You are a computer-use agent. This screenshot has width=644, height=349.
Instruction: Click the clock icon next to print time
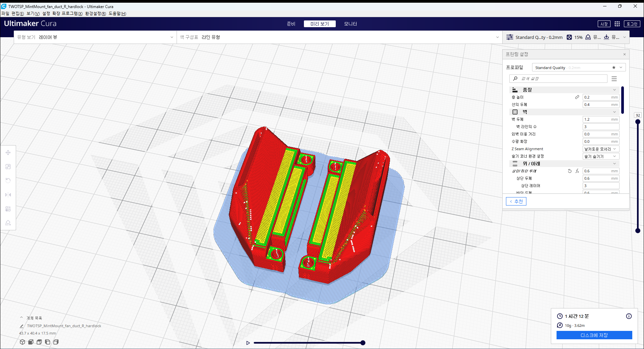[560, 316]
